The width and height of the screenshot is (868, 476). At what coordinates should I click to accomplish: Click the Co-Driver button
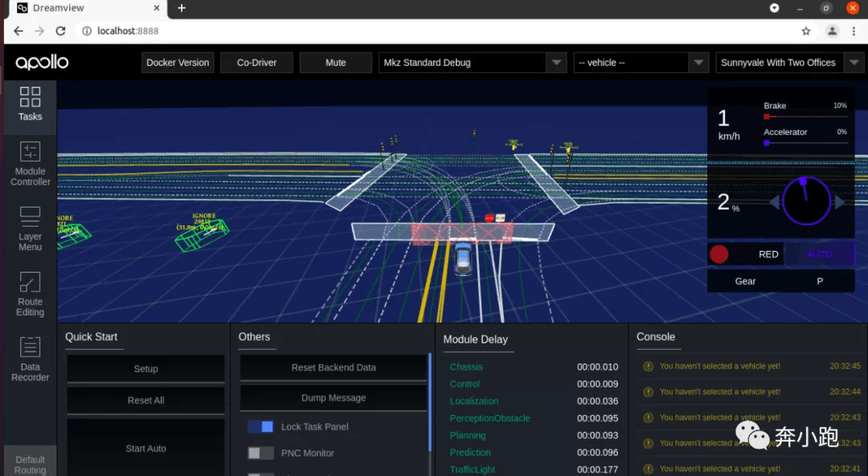point(257,63)
